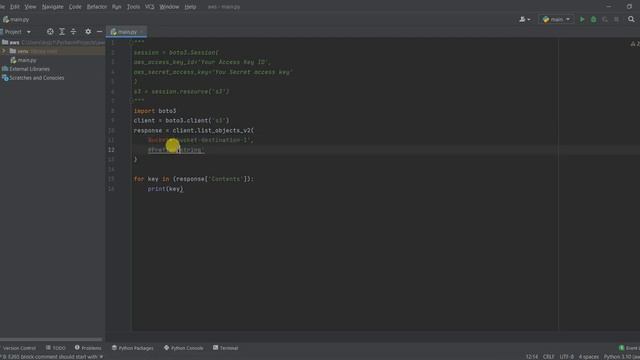The image size is (640, 360).
Task: Open the Code menu
Action: click(75, 7)
